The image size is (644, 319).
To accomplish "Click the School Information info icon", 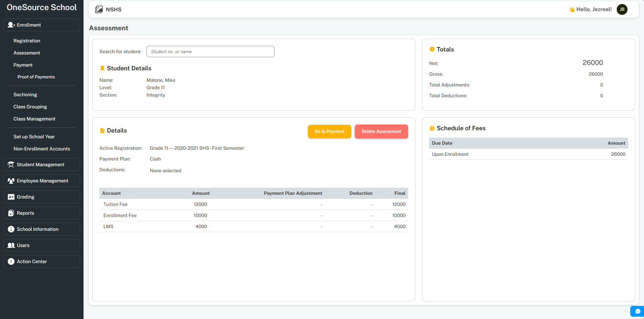I will [11, 229].
